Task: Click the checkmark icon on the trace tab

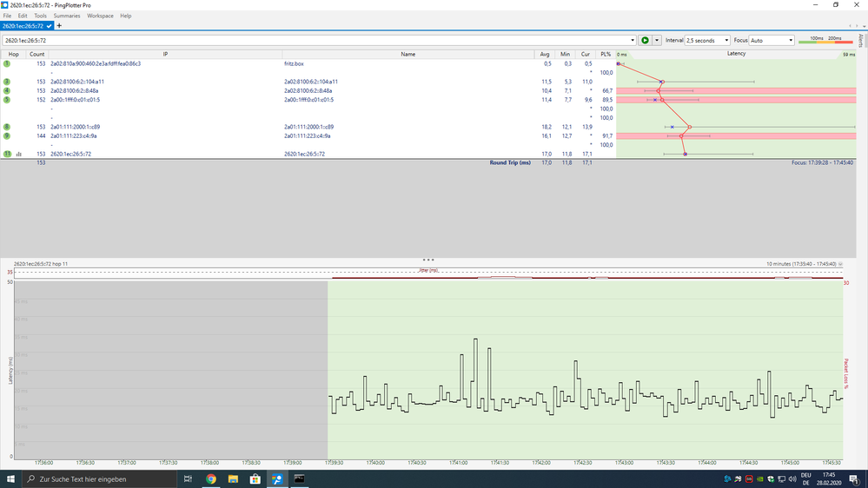Action: tap(50, 26)
